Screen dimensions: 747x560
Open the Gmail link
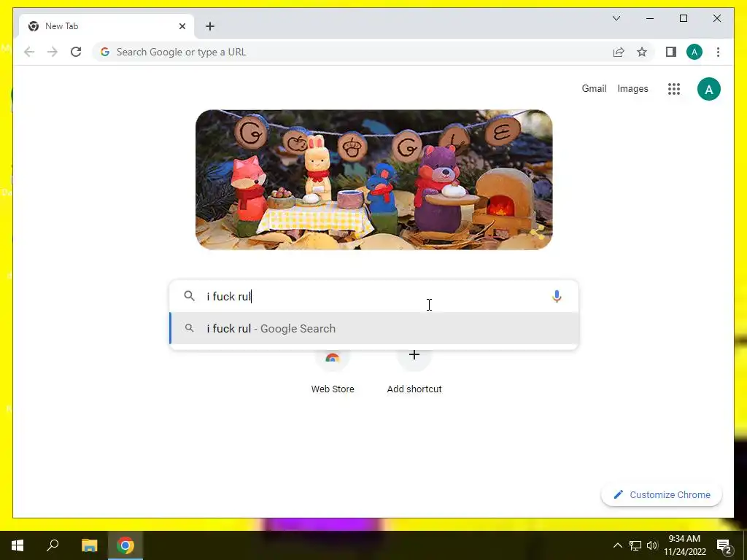[x=594, y=88]
